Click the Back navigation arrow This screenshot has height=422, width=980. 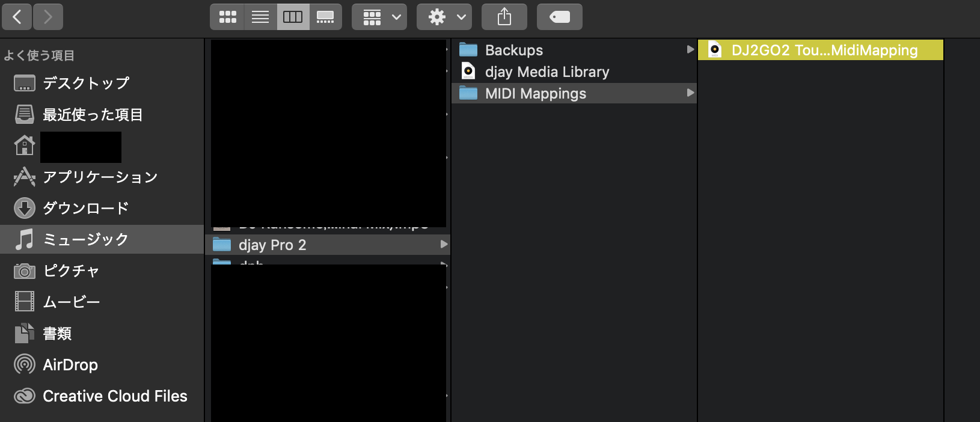[x=17, y=17]
